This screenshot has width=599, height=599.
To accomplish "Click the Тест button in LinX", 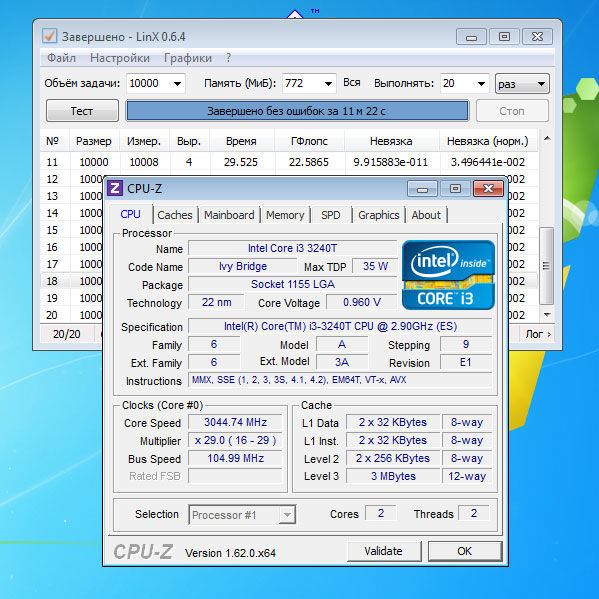I will point(82,111).
